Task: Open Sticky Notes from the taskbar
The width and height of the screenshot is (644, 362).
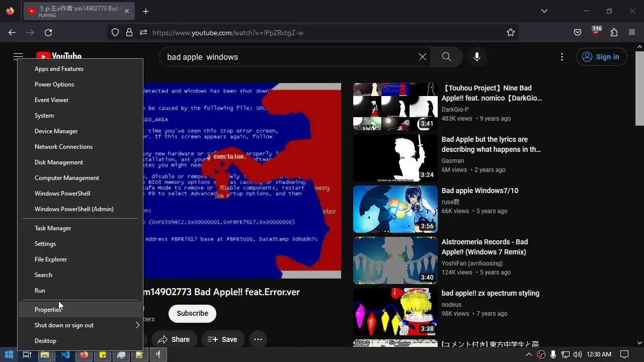Action: pyautogui.click(x=103, y=354)
